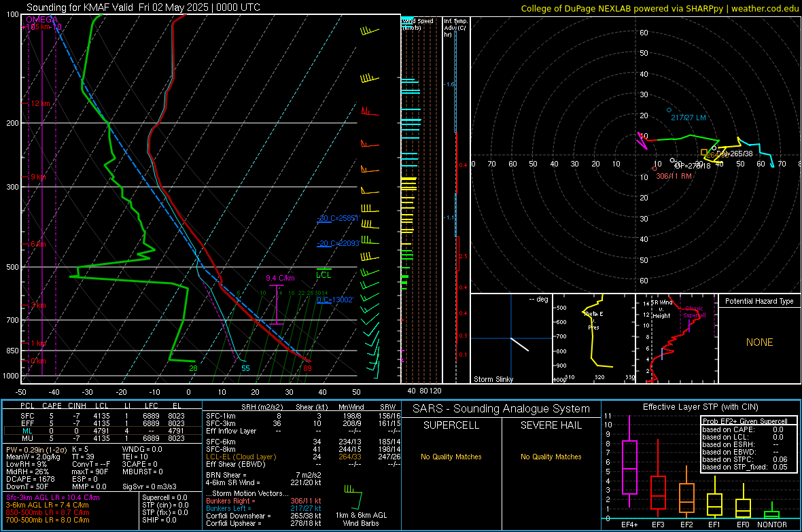Screen dimensions: 802x532
Task: Click the 'MidRH = 26%' value
Action: [x=27, y=472]
